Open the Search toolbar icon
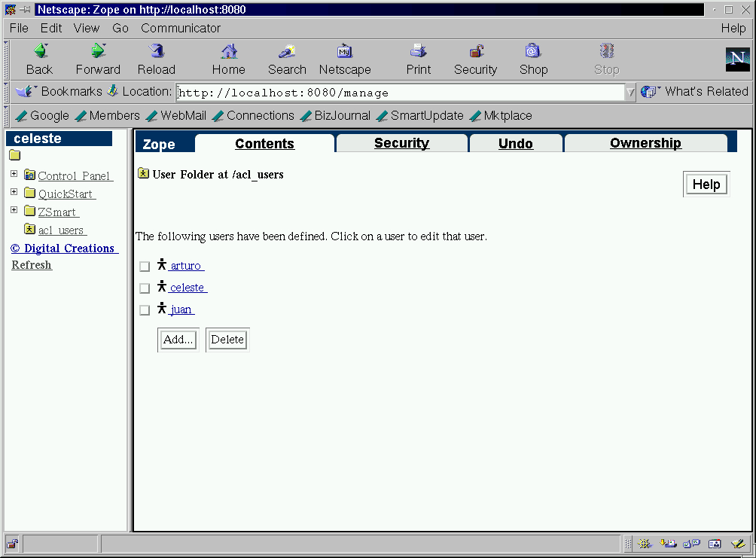 click(x=288, y=51)
